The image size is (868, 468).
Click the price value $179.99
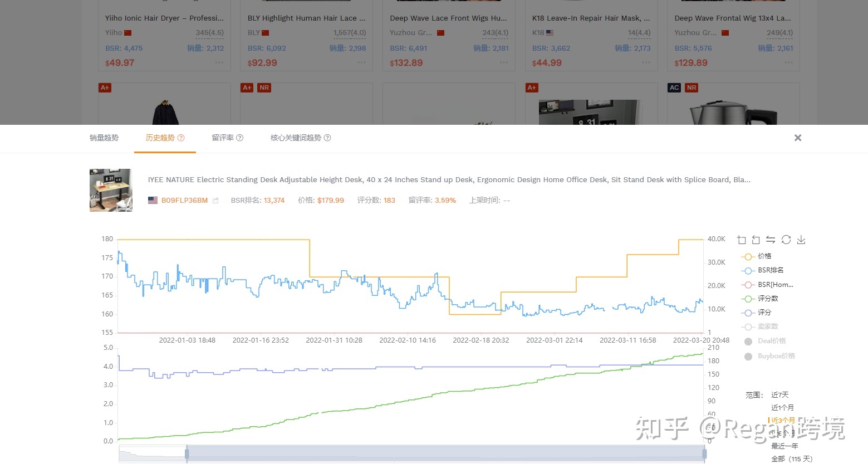point(331,201)
